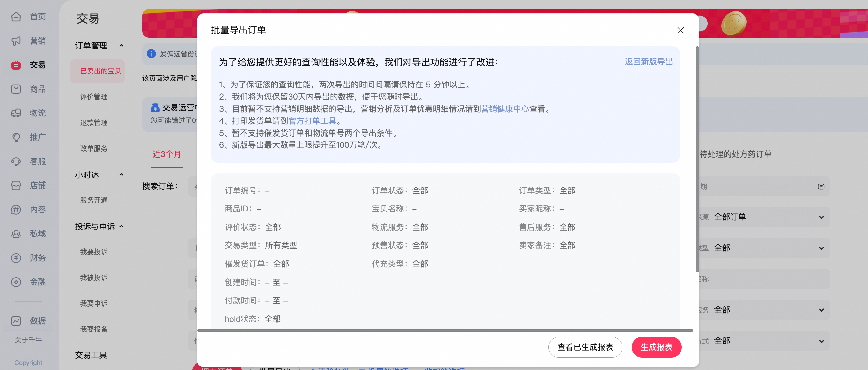The height and width of the screenshot is (370, 868).
Task: Click hold状态: 全部 text
Action: [253, 319]
